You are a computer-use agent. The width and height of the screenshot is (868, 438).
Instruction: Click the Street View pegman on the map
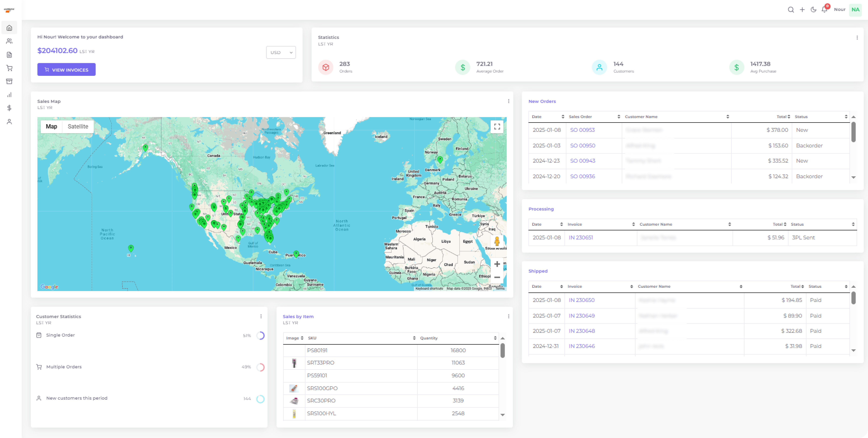click(x=497, y=241)
